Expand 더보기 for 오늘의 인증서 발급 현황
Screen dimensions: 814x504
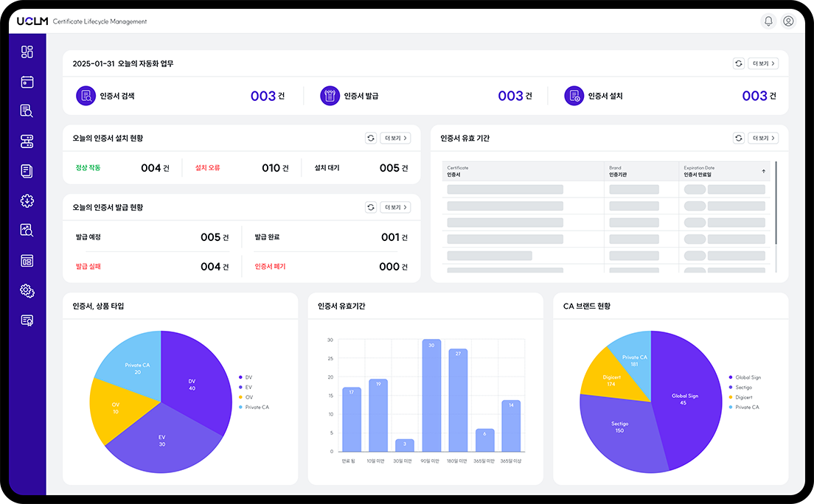click(x=395, y=208)
